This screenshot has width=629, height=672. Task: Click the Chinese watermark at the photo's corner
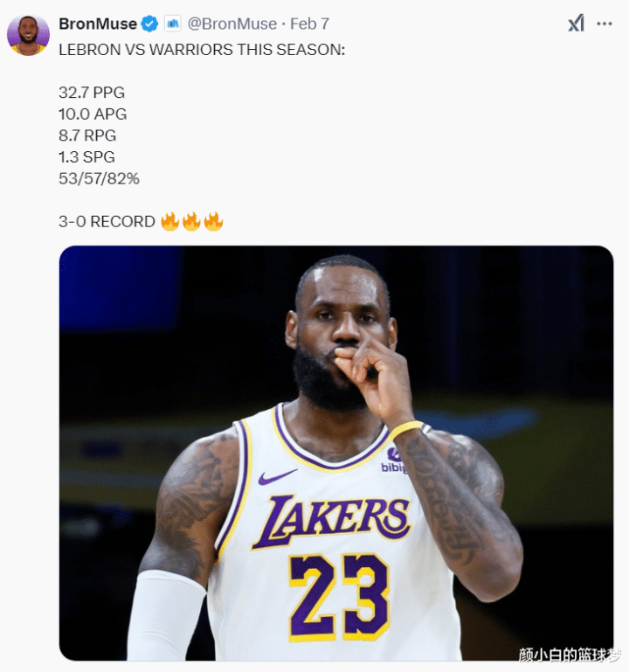(569, 655)
